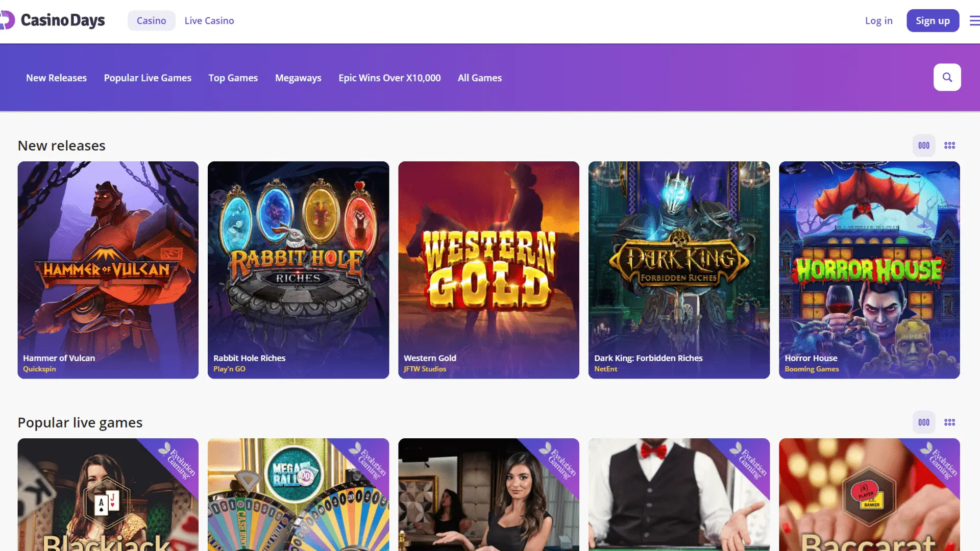Open Horror House game thumbnail

869,270
